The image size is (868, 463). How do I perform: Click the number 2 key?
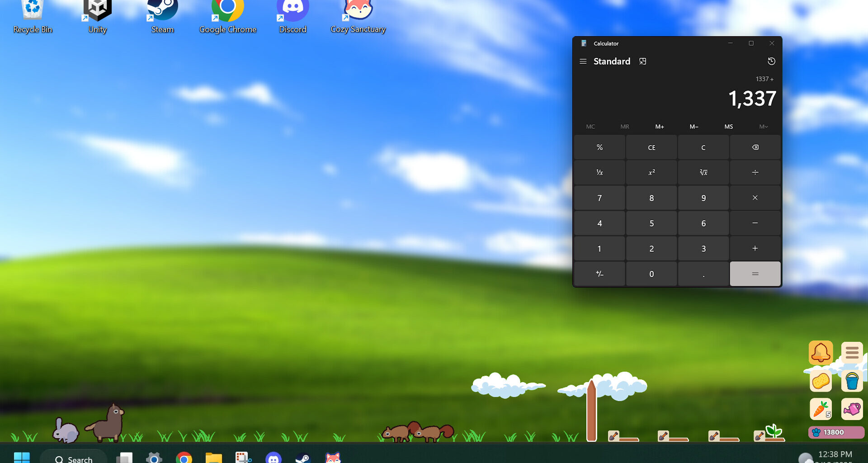tap(651, 248)
